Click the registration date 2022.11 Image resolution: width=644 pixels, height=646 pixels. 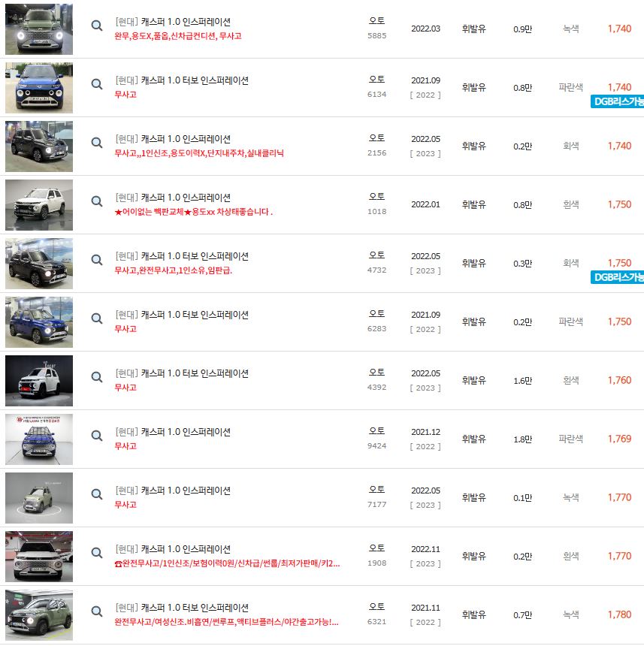425,549
